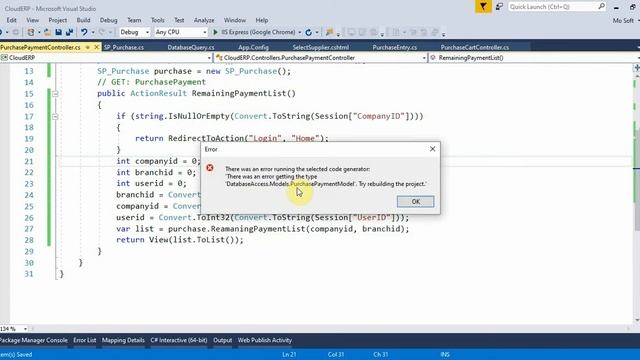
Task: Switch to the PurchaseEntry.cs tab
Action: [395, 47]
